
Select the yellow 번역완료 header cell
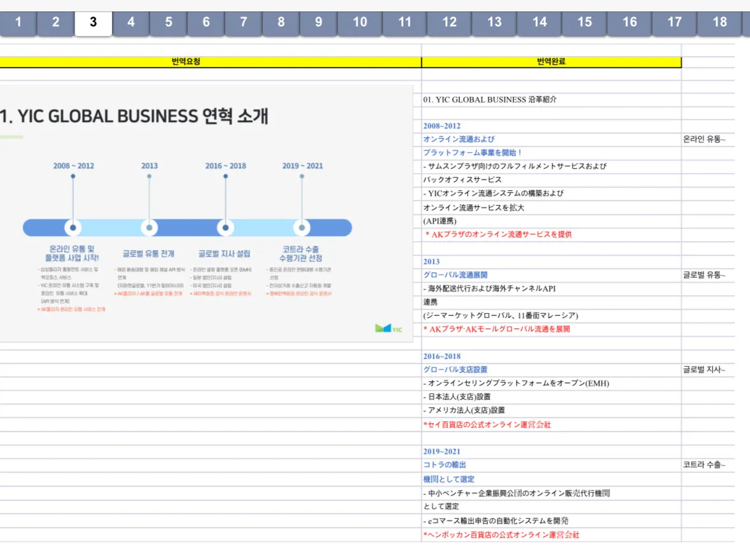point(552,62)
